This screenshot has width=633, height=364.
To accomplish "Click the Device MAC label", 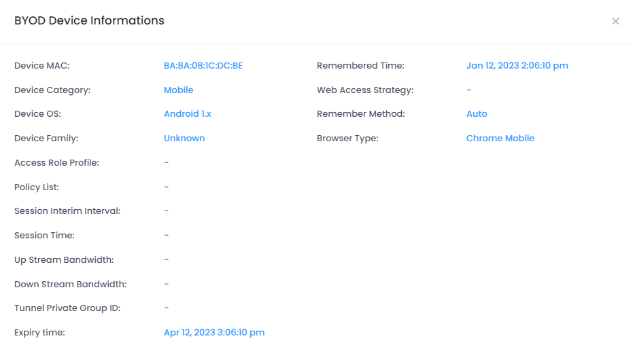I will (x=42, y=66).
